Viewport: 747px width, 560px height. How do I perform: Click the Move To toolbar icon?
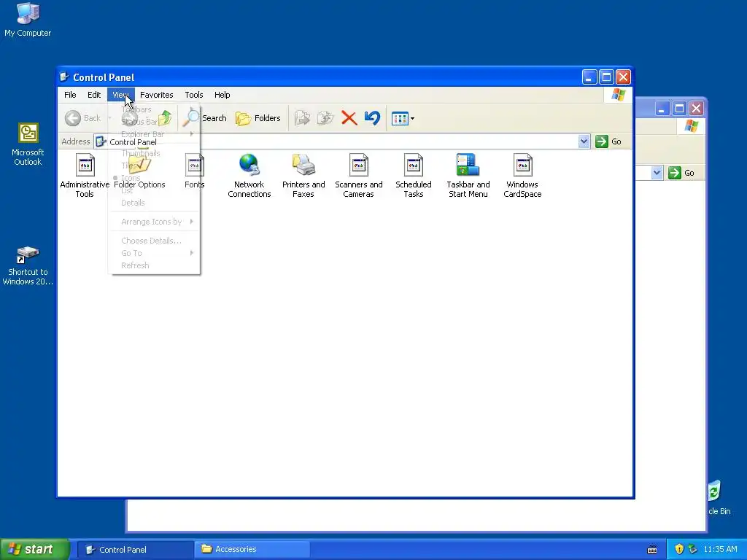tap(302, 118)
